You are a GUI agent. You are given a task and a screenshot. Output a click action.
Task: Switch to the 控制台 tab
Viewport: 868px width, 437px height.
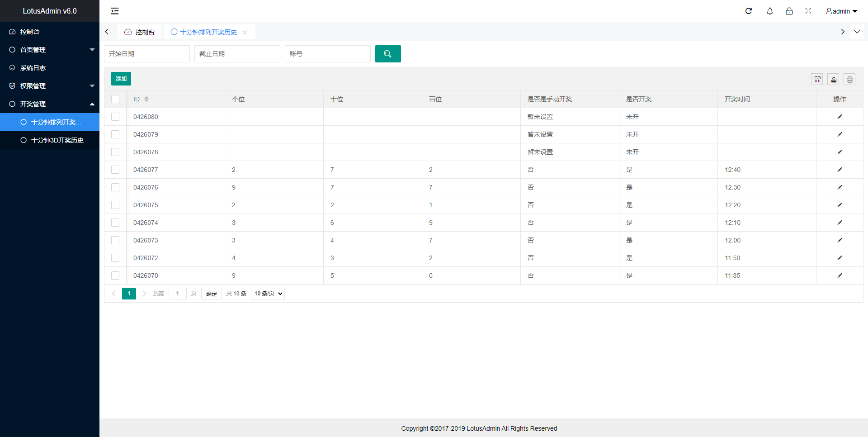(140, 32)
